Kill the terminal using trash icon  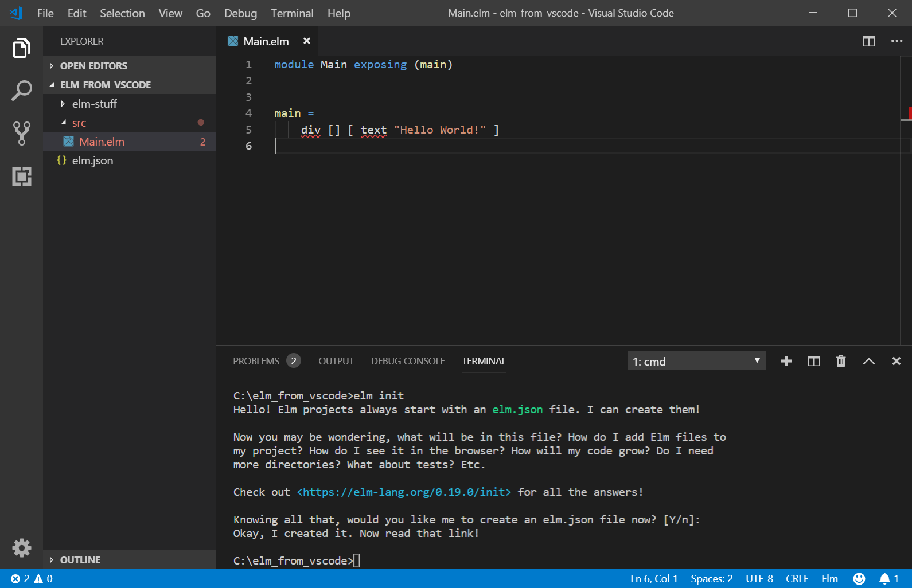pyautogui.click(x=840, y=361)
